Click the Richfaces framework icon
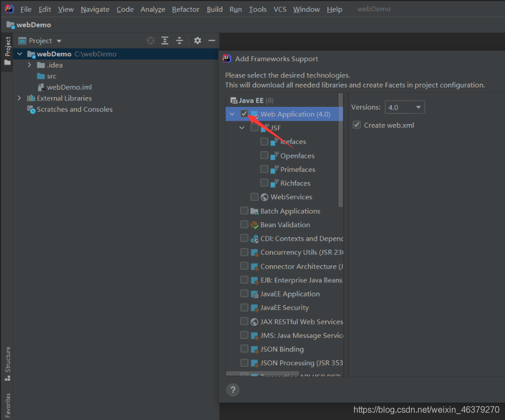The width and height of the screenshot is (505, 420). (274, 183)
